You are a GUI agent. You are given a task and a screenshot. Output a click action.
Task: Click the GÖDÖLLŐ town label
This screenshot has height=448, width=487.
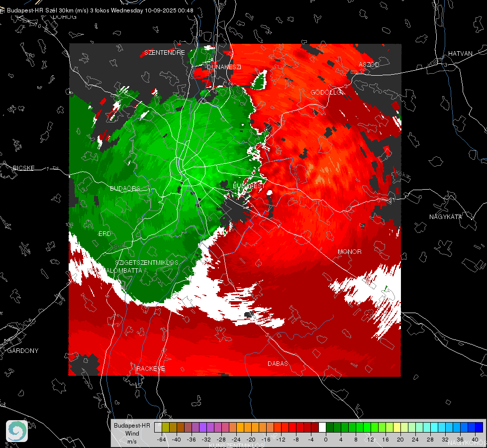pyautogui.click(x=326, y=92)
